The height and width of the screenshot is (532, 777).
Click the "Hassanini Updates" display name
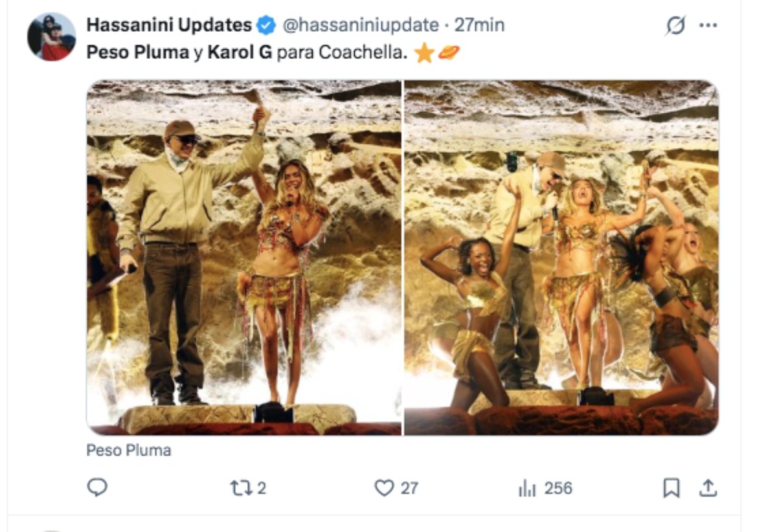[169, 25]
